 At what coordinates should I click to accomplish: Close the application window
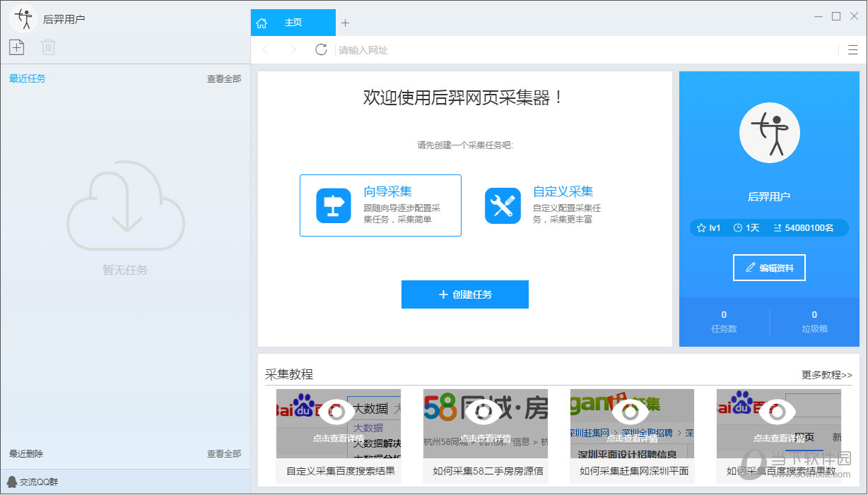[854, 16]
